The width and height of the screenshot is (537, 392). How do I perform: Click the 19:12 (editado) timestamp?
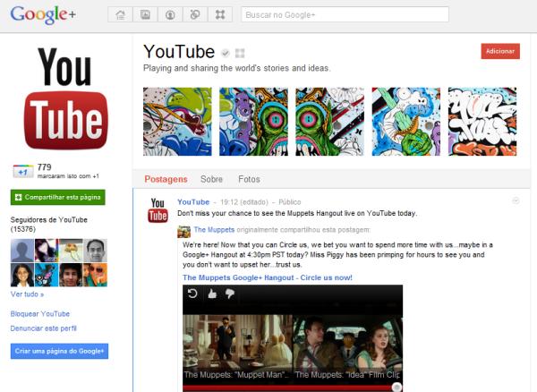pos(243,202)
